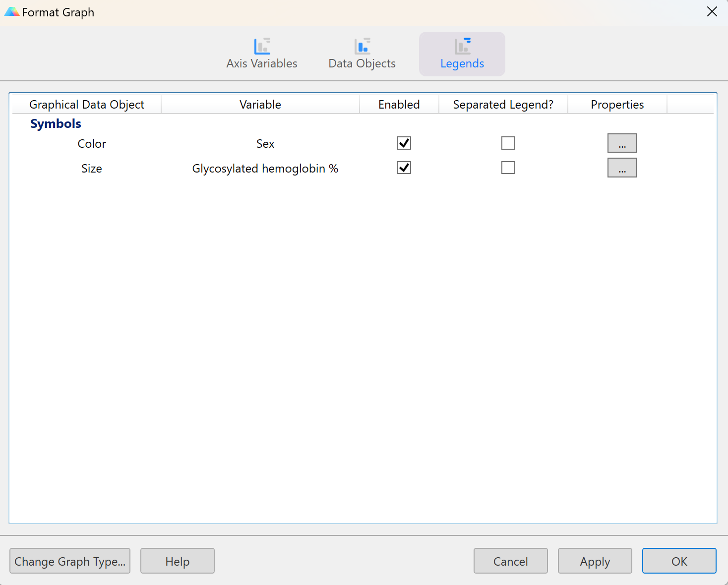The image size is (728, 585).
Task: Cancel the graph formatting changes
Action: click(510, 561)
